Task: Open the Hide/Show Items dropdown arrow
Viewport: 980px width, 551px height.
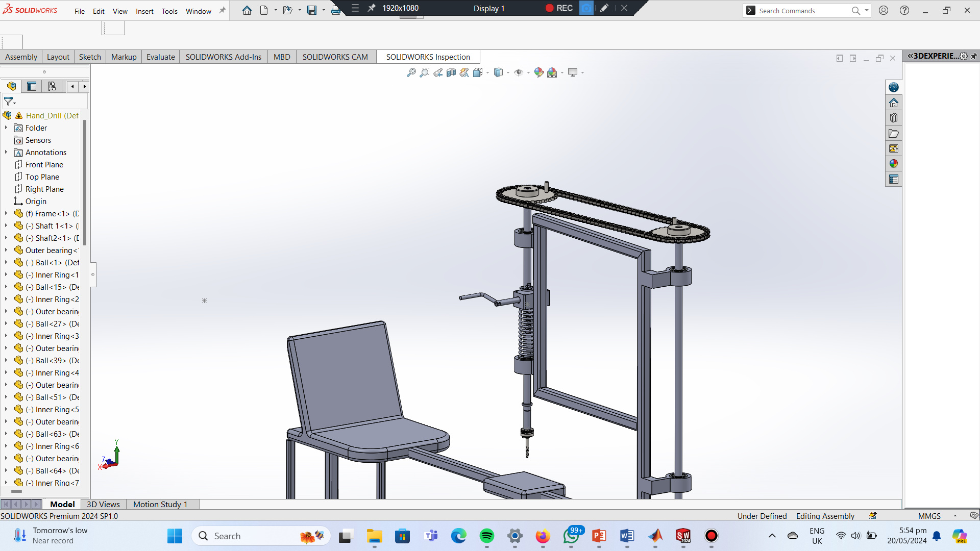Action: pos(528,72)
